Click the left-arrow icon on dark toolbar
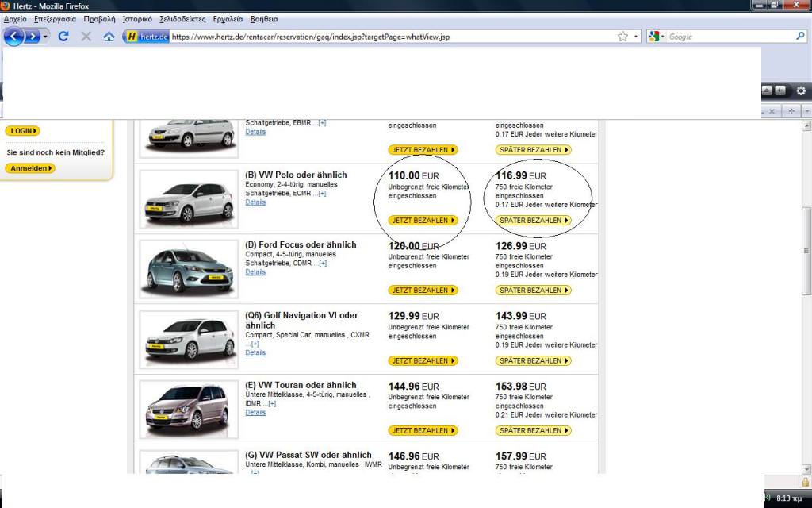 tap(780, 90)
